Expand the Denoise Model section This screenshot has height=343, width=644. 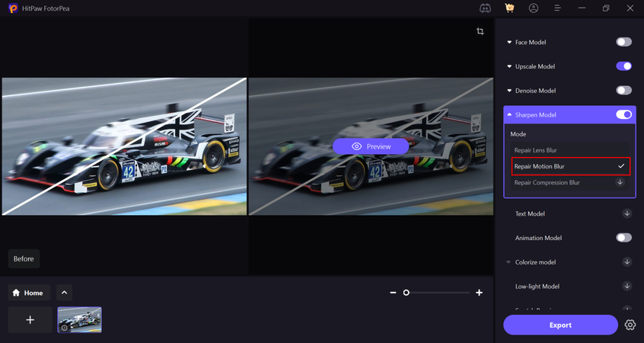pos(509,91)
